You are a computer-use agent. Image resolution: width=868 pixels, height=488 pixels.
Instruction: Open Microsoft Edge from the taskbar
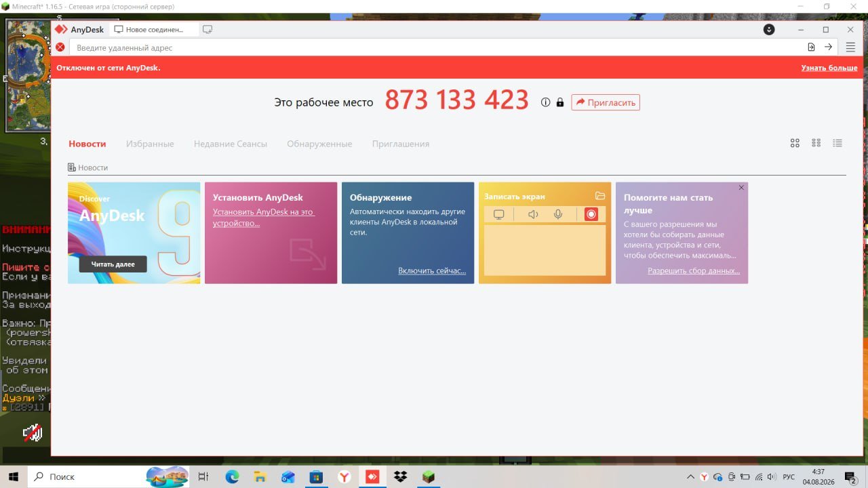233,476
